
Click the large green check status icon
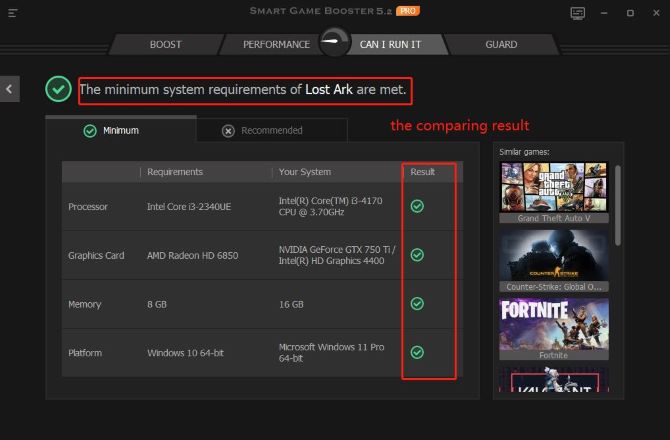click(59, 89)
